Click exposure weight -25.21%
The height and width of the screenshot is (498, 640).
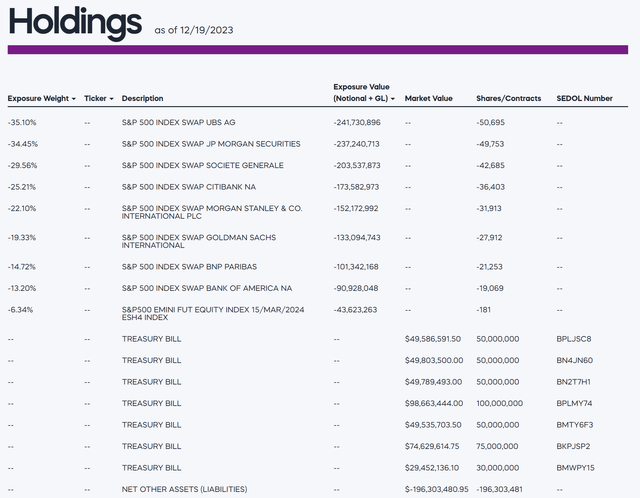[22, 187]
